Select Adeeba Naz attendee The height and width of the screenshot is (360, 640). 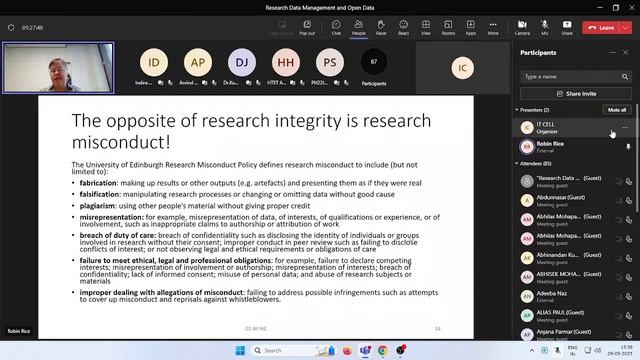575,296
